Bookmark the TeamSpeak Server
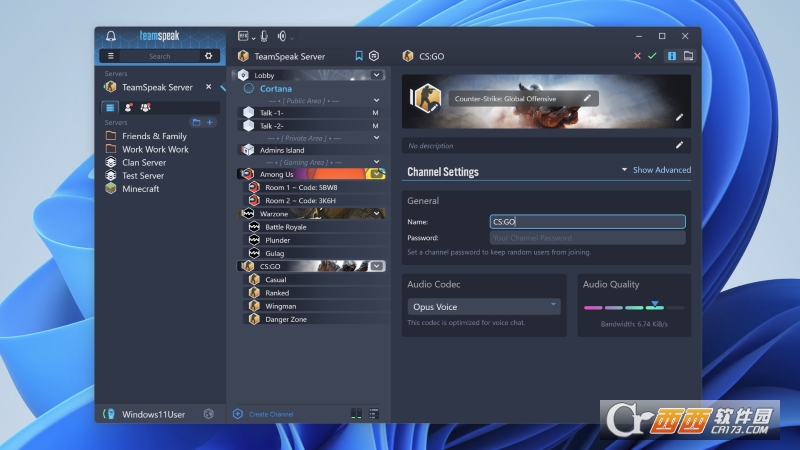The height and width of the screenshot is (450, 800). (x=359, y=56)
